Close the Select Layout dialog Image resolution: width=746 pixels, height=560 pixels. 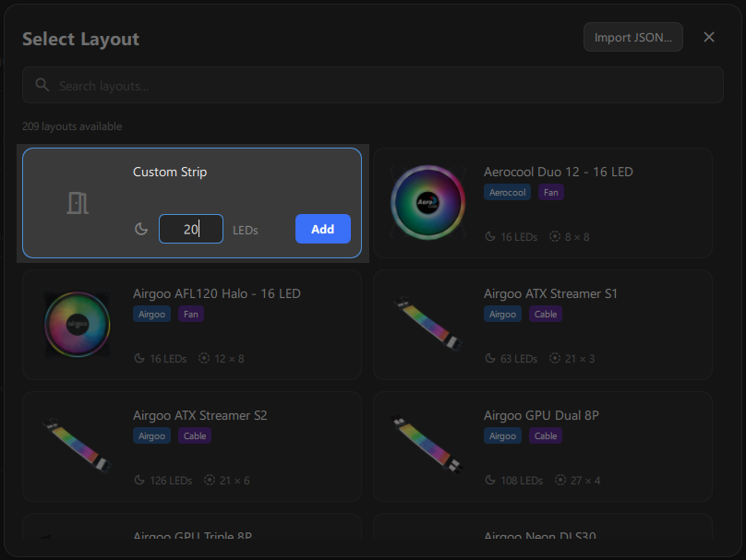(709, 37)
